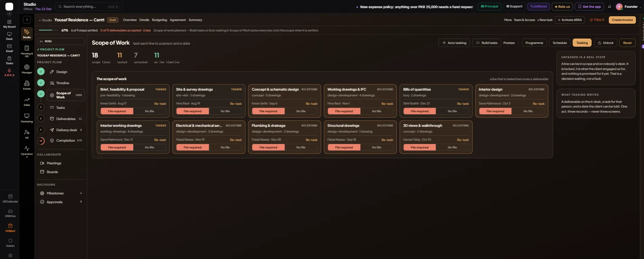644x259 pixels.
Task: Collapse the project MENU panel
Action: [61, 41]
